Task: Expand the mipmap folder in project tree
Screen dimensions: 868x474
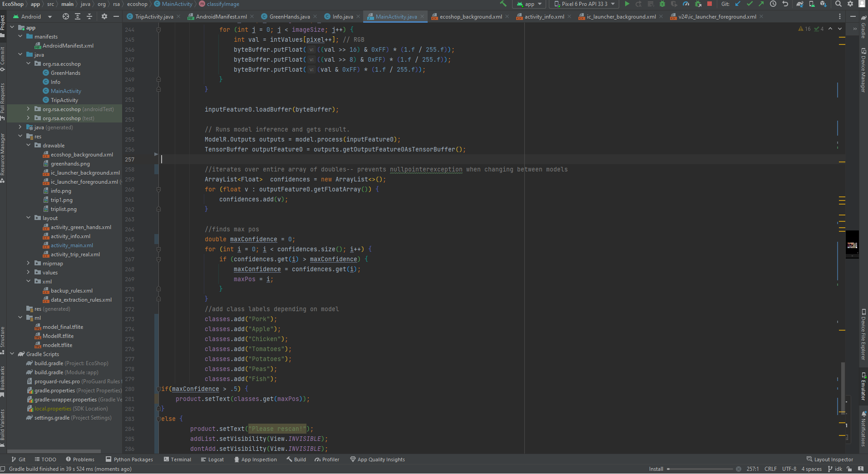Action: tap(28, 264)
